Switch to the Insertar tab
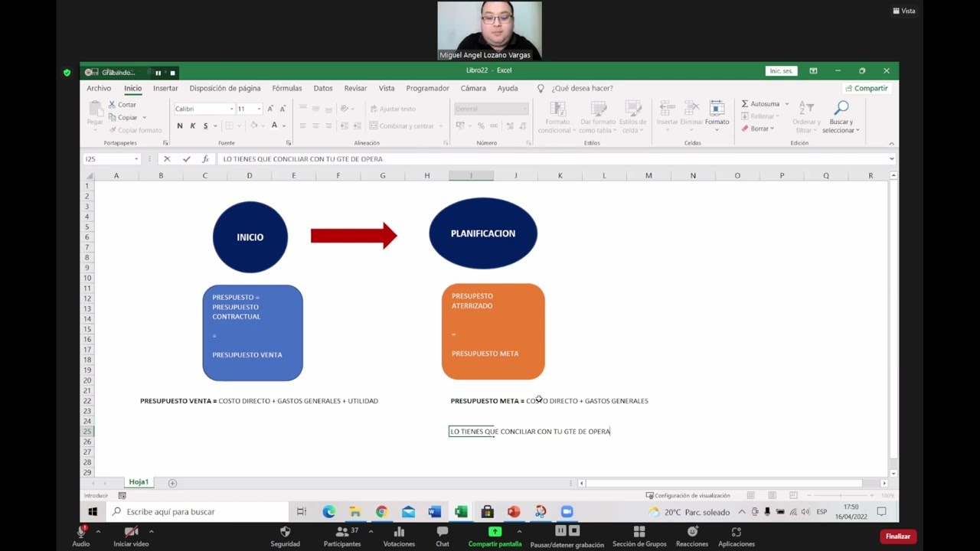Viewport: 980px width, 551px height. 165,88
